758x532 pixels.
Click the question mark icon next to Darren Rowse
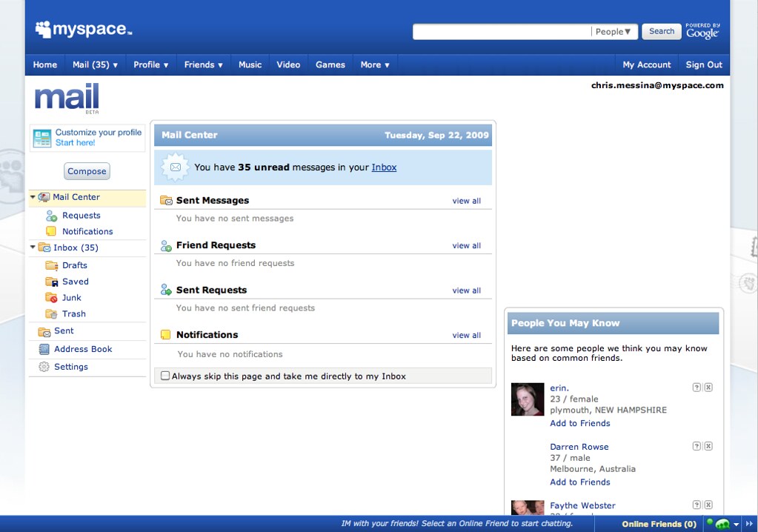click(x=696, y=445)
